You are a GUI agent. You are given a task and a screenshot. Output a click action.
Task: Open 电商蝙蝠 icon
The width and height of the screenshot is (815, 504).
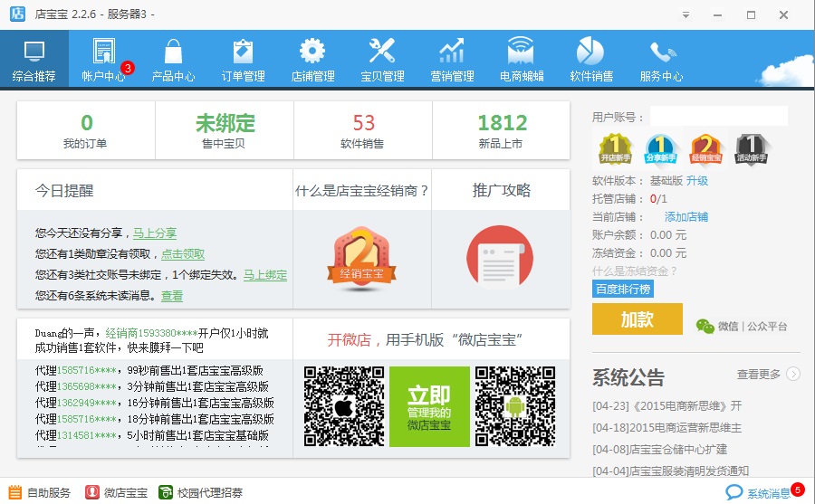[x=522, y=60]
